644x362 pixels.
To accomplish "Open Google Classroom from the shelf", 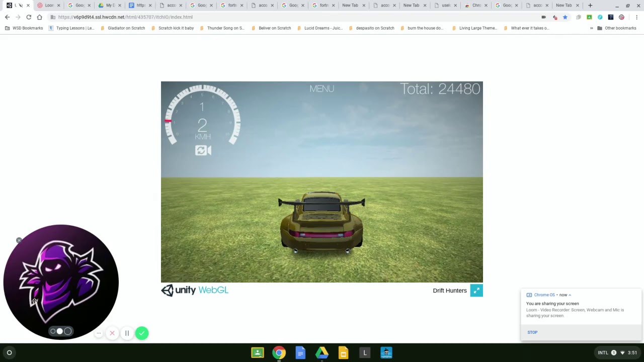I will pos(258,353).
